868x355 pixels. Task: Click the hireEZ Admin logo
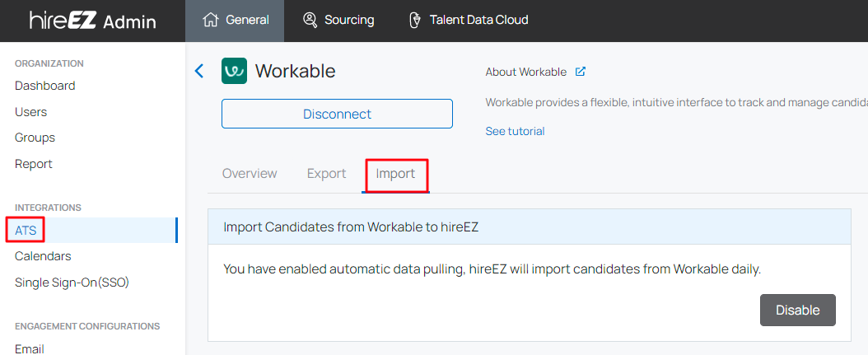(x=93, y=21)
